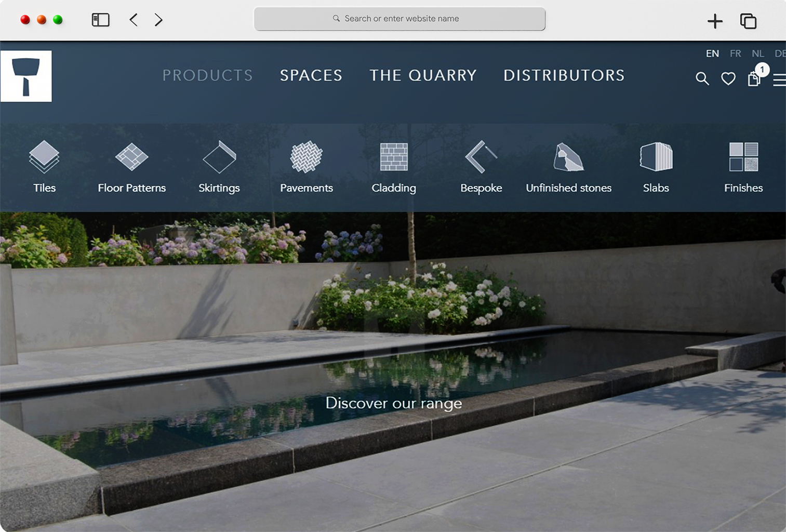Open THE QUARRY menu

click(423, 75)
